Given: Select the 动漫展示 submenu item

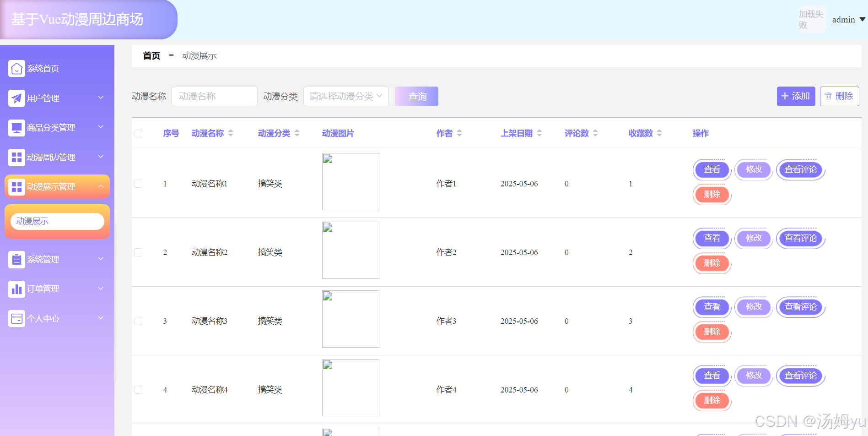Looking at the screenshot, I should [57, 221].
